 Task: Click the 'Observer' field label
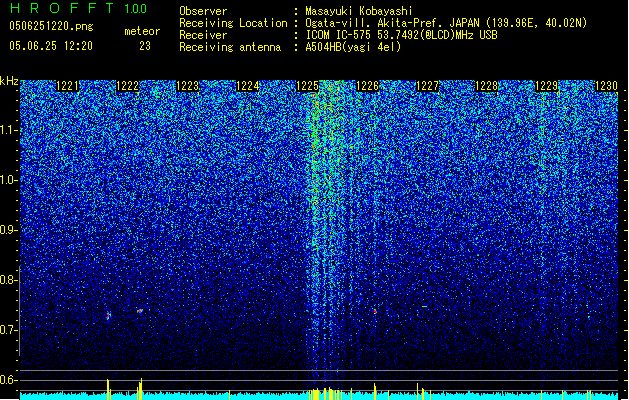click(203, 11)
